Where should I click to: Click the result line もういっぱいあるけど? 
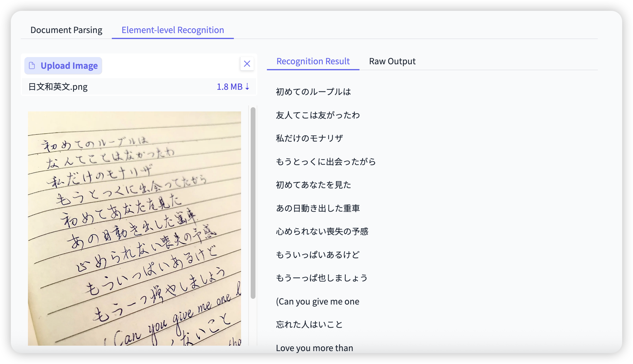(x=318, y=255)
